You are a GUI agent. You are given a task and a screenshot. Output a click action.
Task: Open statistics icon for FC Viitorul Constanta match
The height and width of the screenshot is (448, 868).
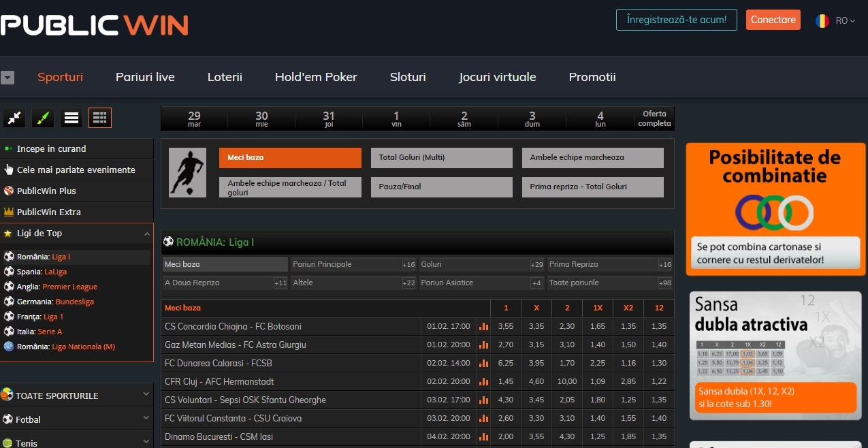(484, 419)
